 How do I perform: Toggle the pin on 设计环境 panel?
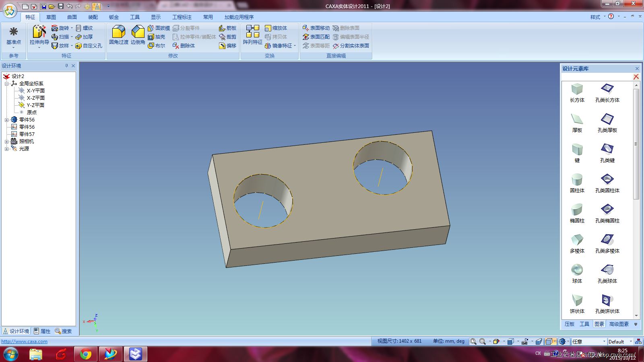(66, 66)
